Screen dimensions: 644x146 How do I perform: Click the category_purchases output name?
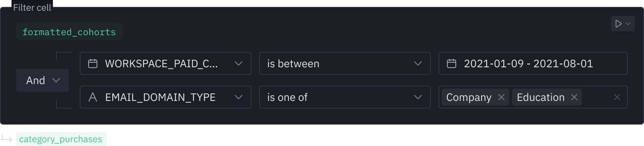pyautogui.click(x=61, y=139)
